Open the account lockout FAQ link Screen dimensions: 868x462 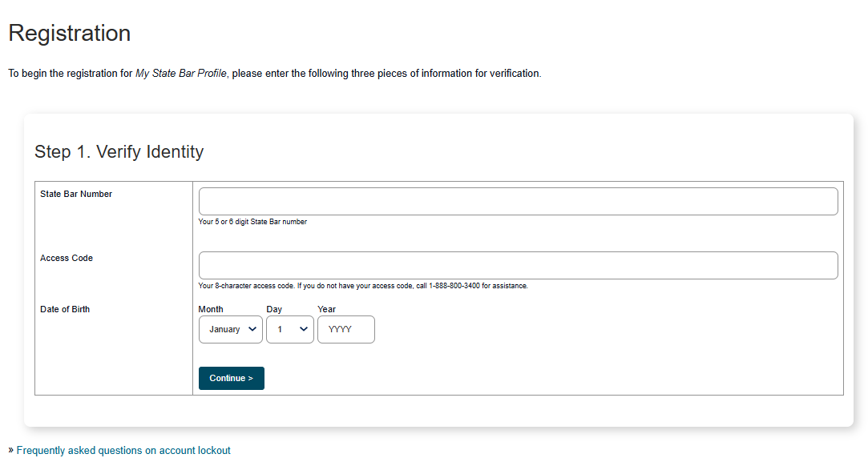click(123, 451)
